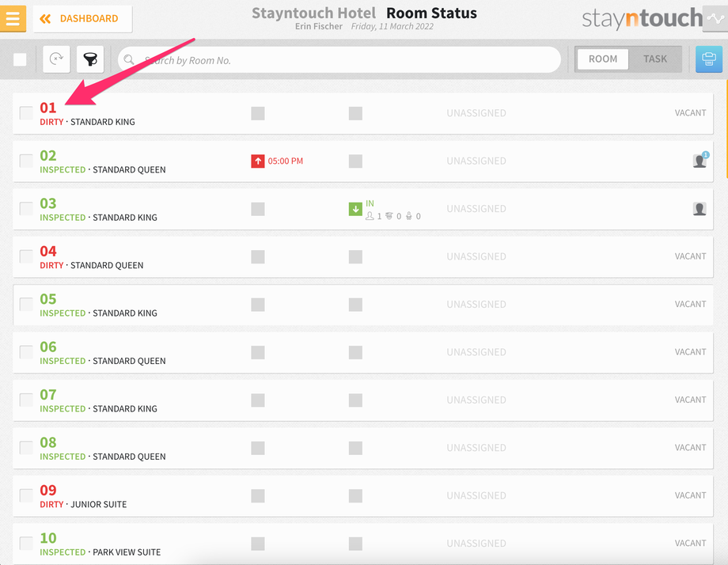Click first gray status square in room 01
The height and width of the screenshot is (565, 728).
click(258, 113)
